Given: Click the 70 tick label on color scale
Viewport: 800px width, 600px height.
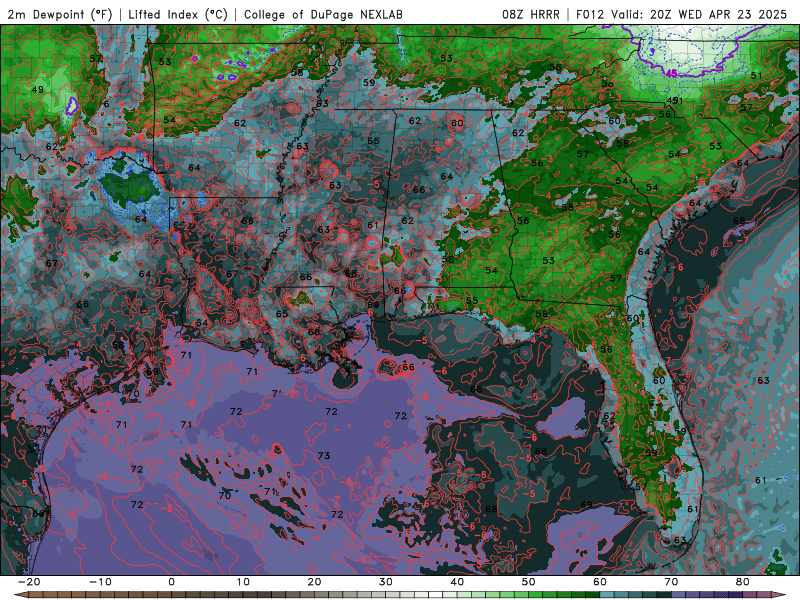Looking at the screenshot, I should [x=671, y=582].
